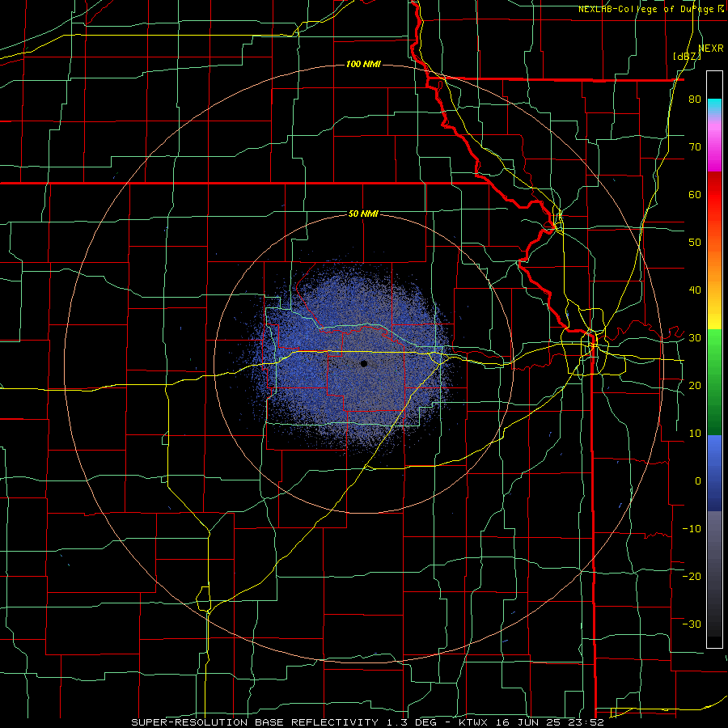The height and width of the screenshot is (728, 728).
Task: Click the 'KTWX' radar station identifier
Action: 474,722
